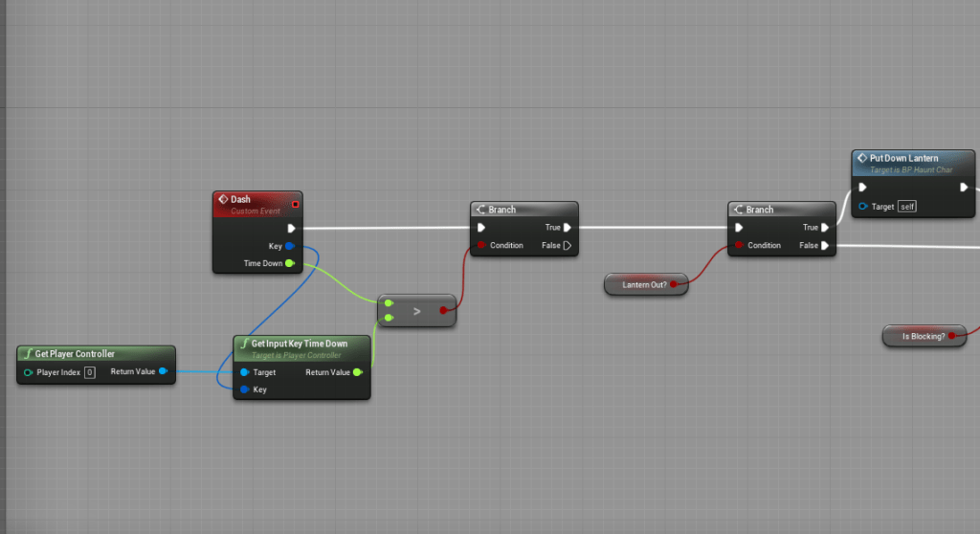Select the Lantern Out? variable node
980x534 pixels.
pyautogui.click(x=645, y=284)
